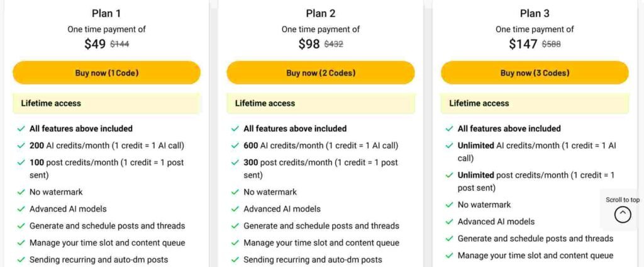The image size is (644, 267).
Task: Click Buy now (3 Codes) button
Action: (535, 73)
